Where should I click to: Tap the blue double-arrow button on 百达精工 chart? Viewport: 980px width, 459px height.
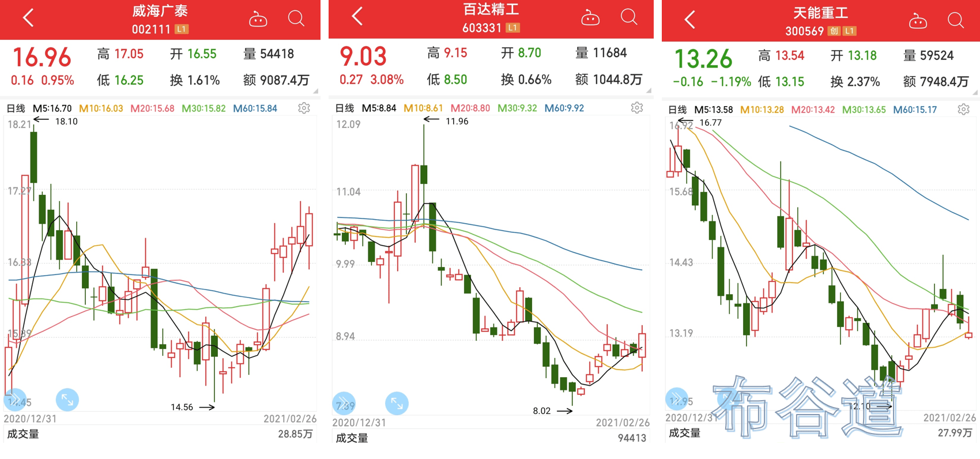coord(344,403)
